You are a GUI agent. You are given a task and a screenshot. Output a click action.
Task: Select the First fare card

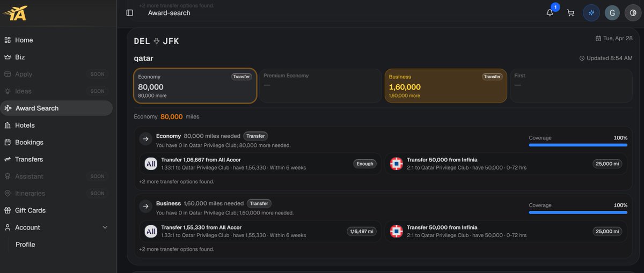[571, 86]
